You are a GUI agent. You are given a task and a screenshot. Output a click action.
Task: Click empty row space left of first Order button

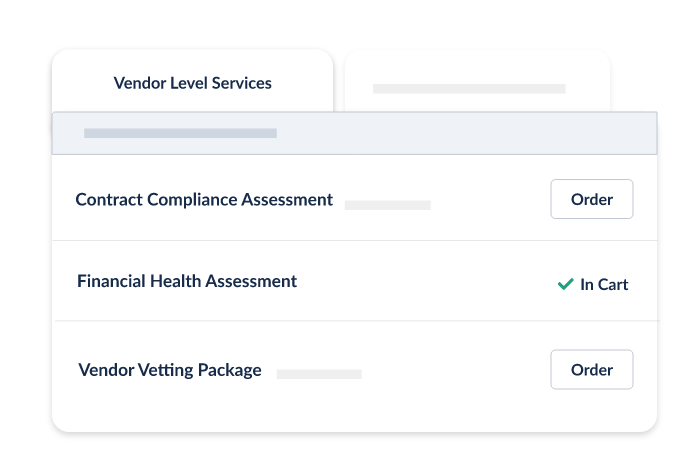pyautogui.click(x=490, y=200)
